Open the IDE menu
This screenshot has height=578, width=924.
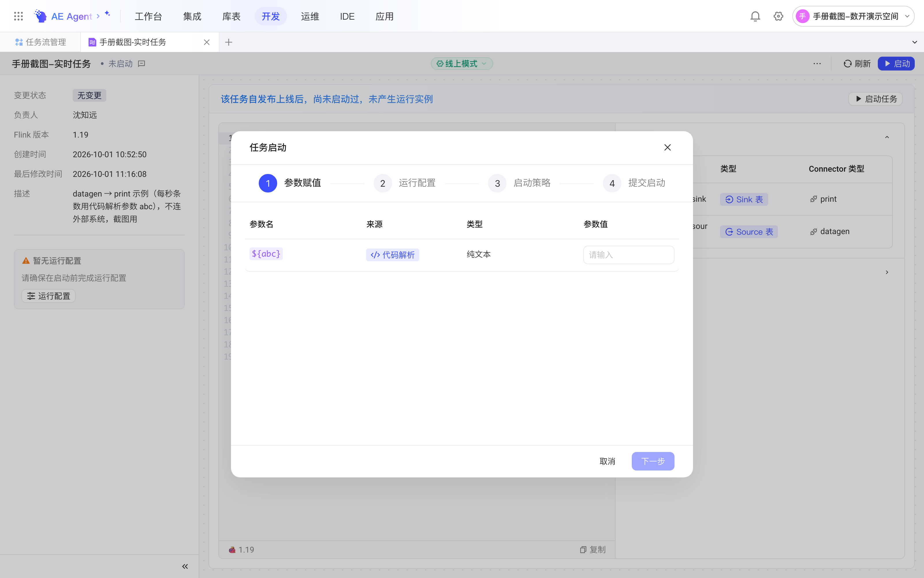click(x=347, y=16)
